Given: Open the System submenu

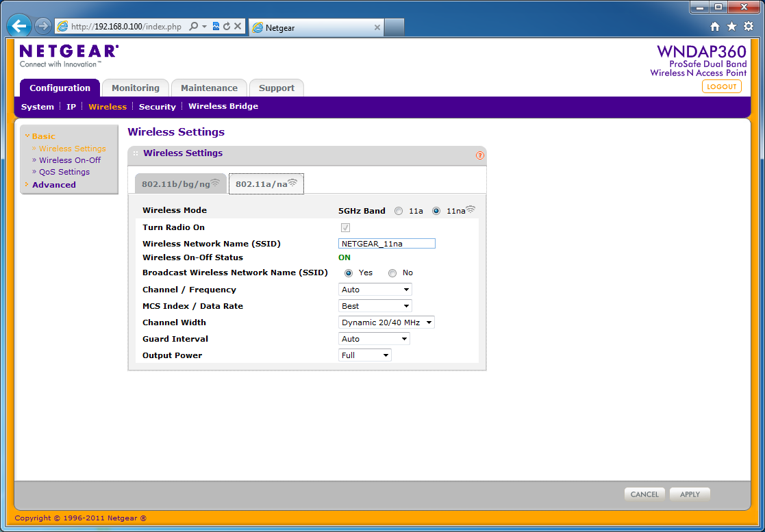Looking at the screenshot, I should 38,107.
